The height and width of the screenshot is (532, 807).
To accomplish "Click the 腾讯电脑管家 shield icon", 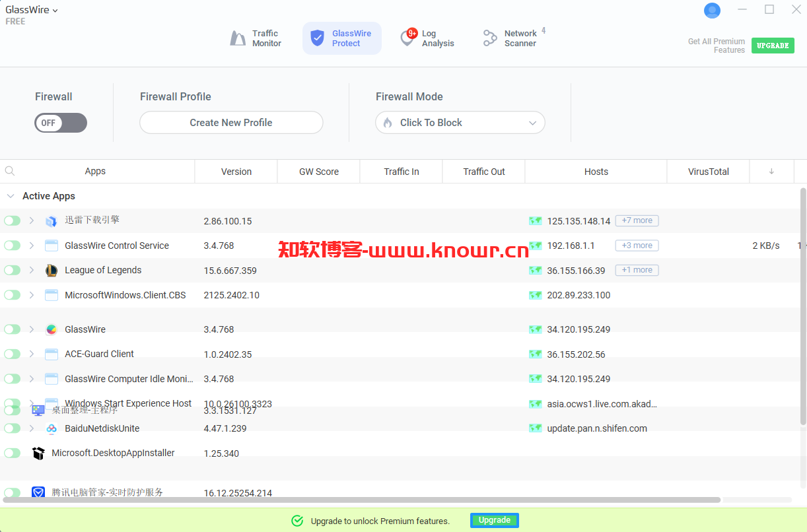I will (38, 492).
